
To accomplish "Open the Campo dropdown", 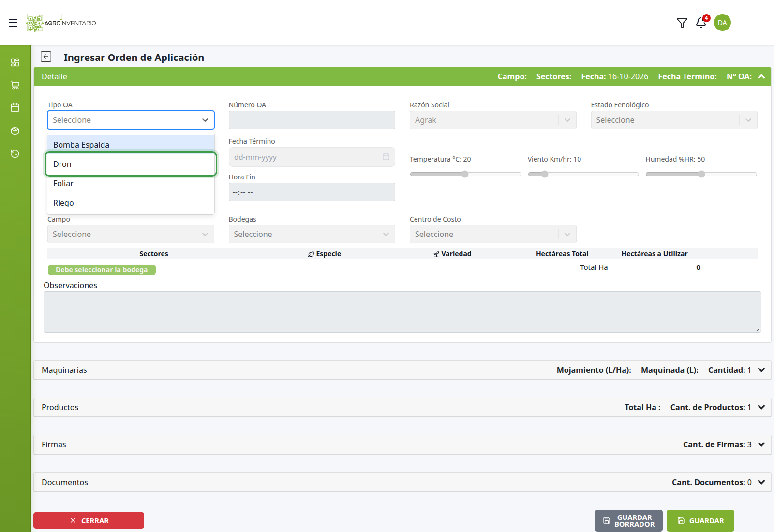I will point(131,234).
